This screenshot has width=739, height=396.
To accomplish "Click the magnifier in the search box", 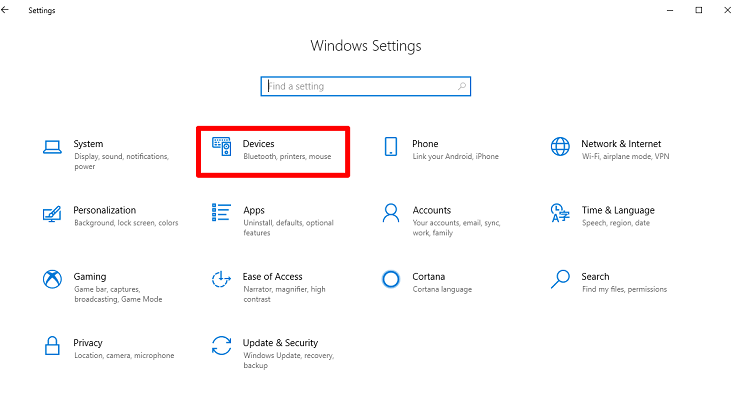I will pos(462,86).
